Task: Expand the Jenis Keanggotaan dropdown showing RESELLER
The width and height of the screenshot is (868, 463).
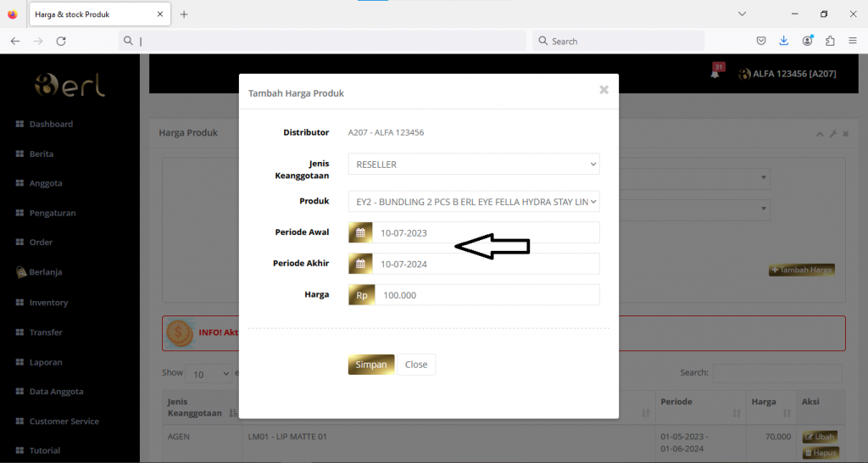Action: tap(473, 164)
